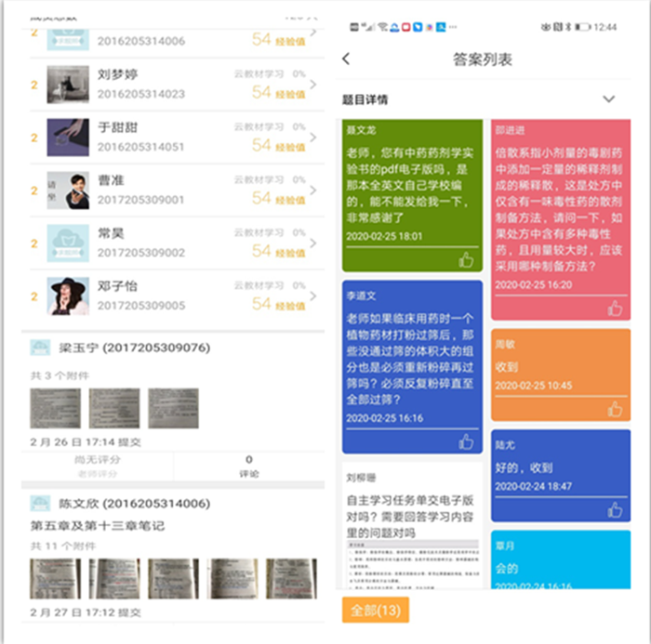View 陈文欣's first attachment image
The width and height of the screenshot is (651, 644).
click(x=55, y=579)
